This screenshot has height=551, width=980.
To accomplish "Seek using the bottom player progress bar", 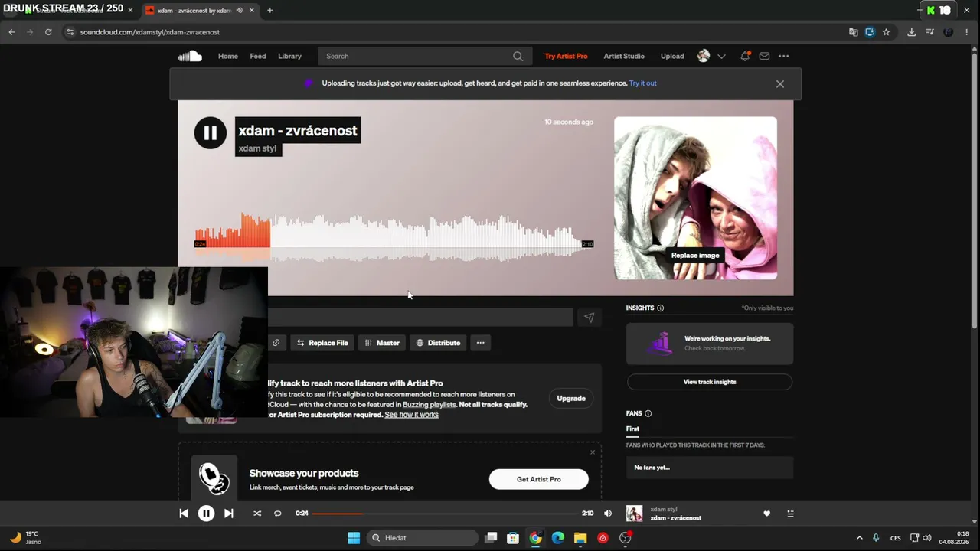I will (x=445, y=514).
